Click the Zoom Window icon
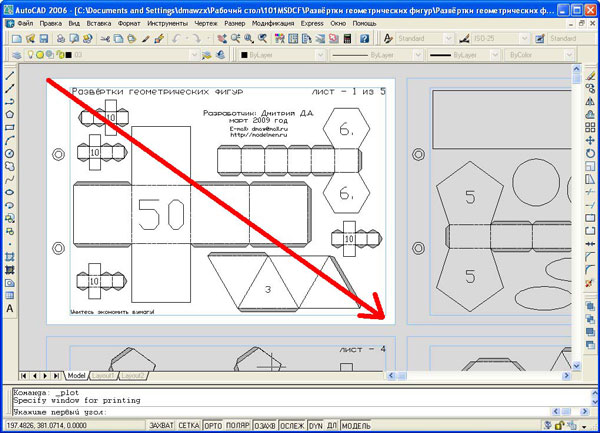 (x=249, y=39)
